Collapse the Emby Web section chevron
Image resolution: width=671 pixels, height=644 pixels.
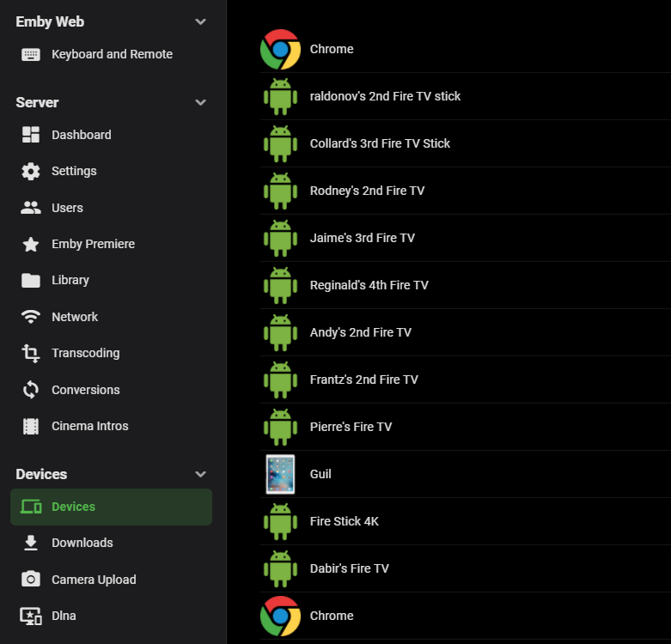coord(200,22)
